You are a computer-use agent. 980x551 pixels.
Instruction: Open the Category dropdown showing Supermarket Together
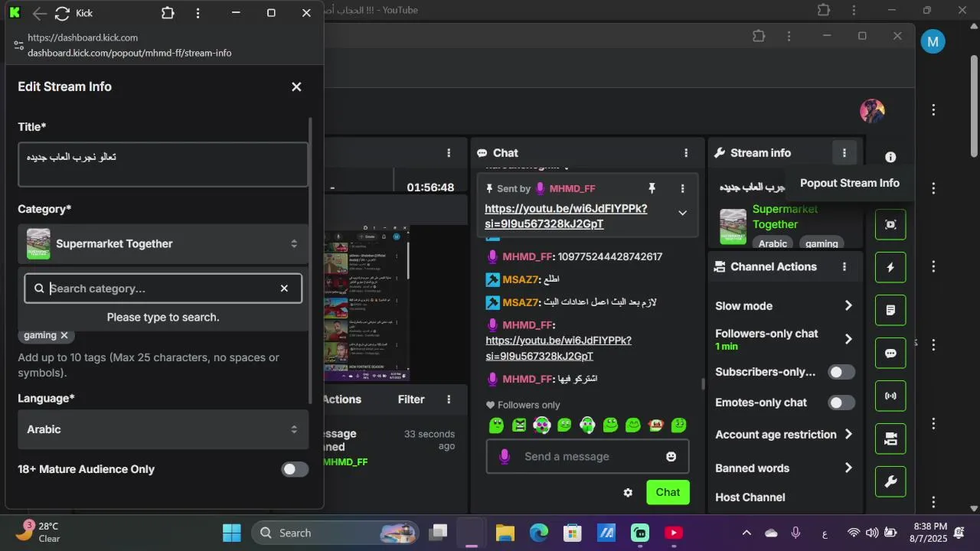click(163, 244)
